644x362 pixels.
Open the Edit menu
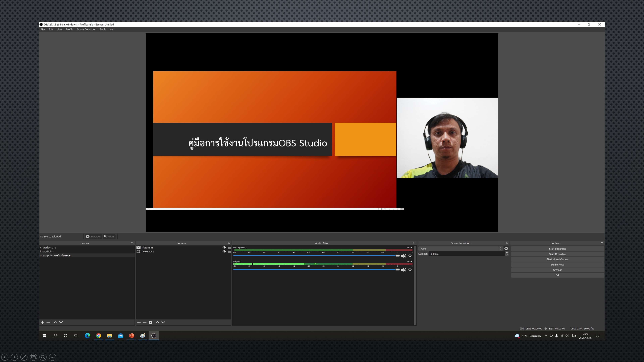(x=50, y=29)
